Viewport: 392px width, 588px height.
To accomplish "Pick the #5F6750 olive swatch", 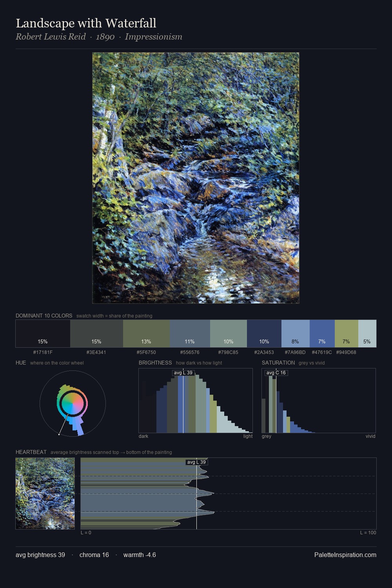I will 146,334.
